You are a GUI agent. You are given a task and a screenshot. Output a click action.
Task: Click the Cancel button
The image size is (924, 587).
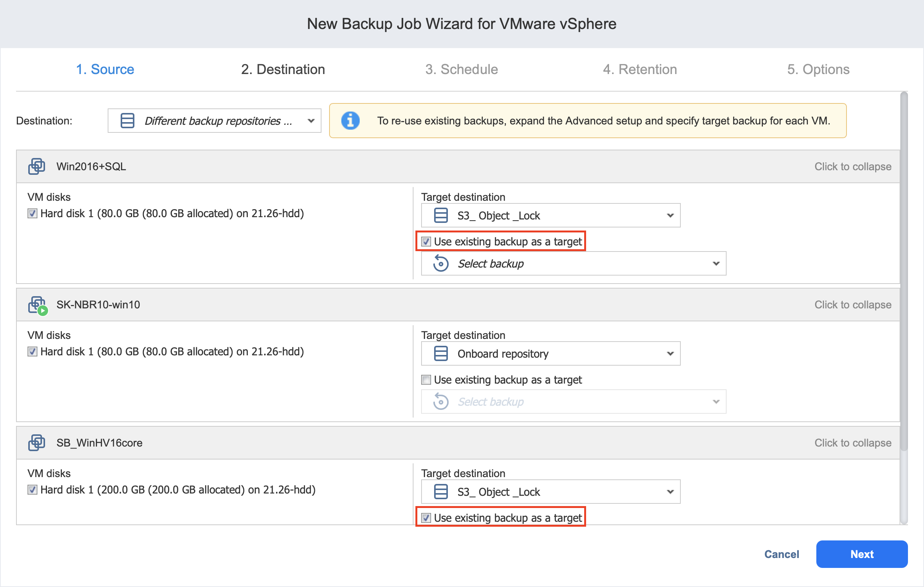(781, 554)
